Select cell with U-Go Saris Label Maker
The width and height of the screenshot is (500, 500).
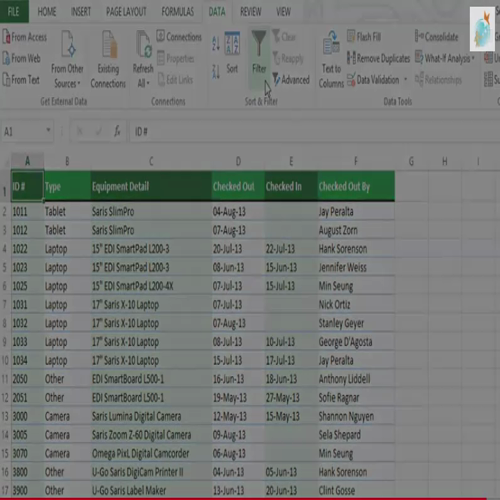click(151, 490)
